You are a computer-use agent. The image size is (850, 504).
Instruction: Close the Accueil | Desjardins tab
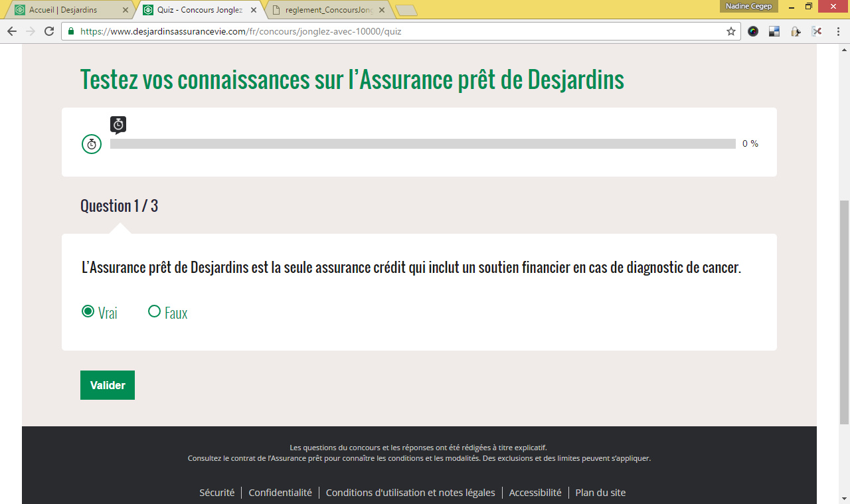[126, 10]
